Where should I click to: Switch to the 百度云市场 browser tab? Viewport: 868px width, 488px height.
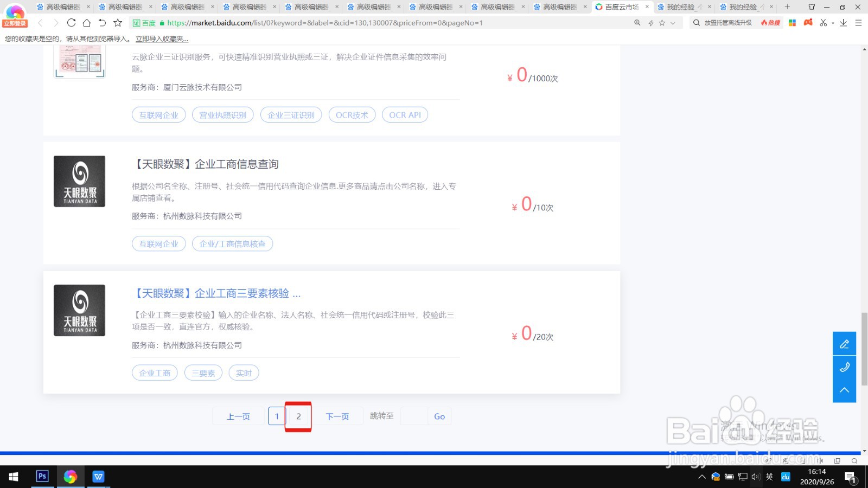621,7
